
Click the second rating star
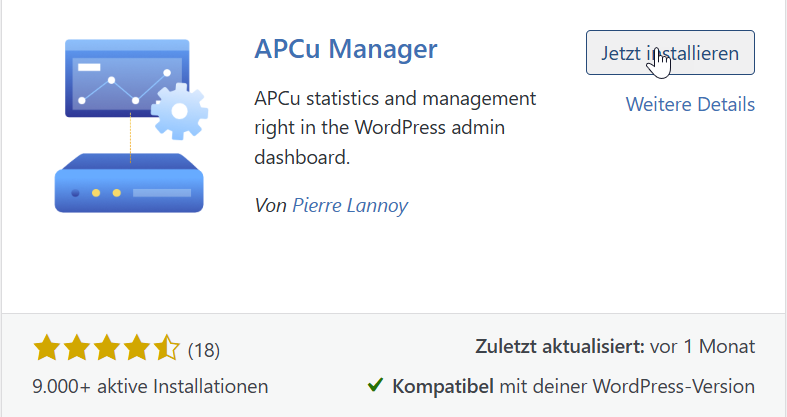tap(76, 349)
